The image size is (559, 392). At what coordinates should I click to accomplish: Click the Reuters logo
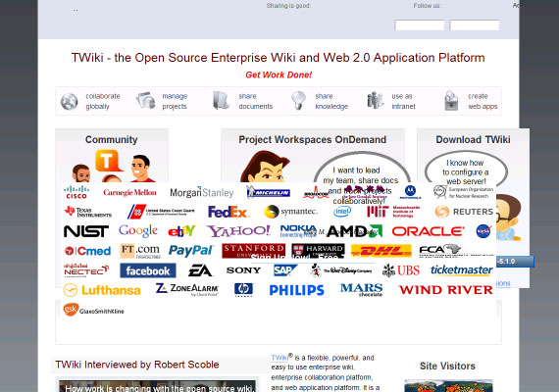[464, 212]
